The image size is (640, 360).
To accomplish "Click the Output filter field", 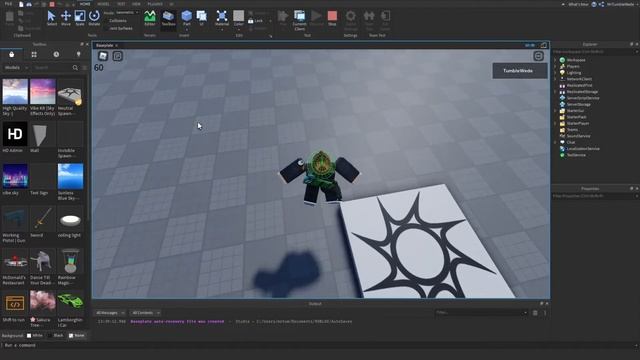I will coord(482,313).
